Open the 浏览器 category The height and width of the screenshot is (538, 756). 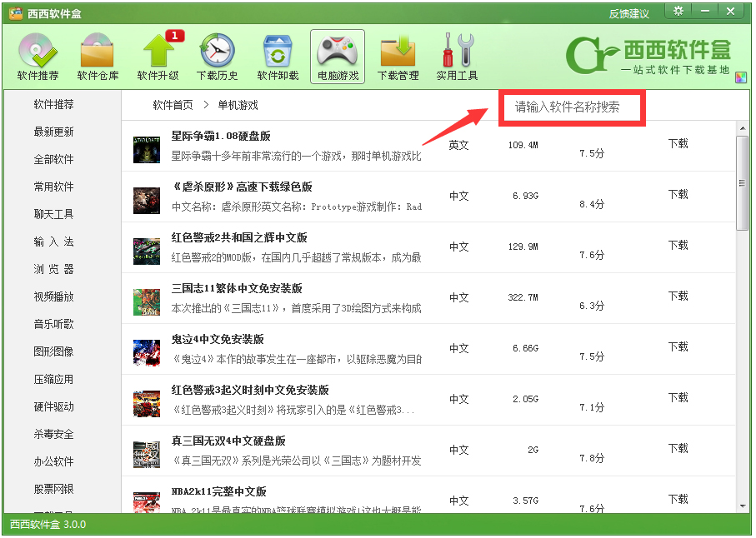(x=54, y=269)
